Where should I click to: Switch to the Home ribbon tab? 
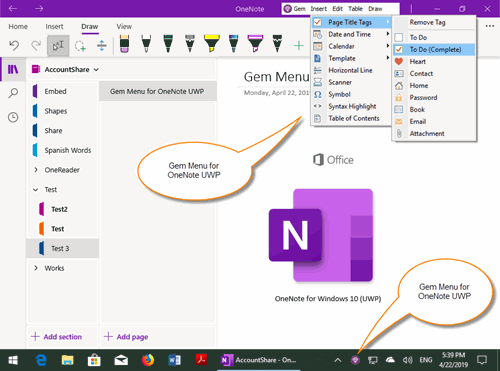click(x=18, y=26)
